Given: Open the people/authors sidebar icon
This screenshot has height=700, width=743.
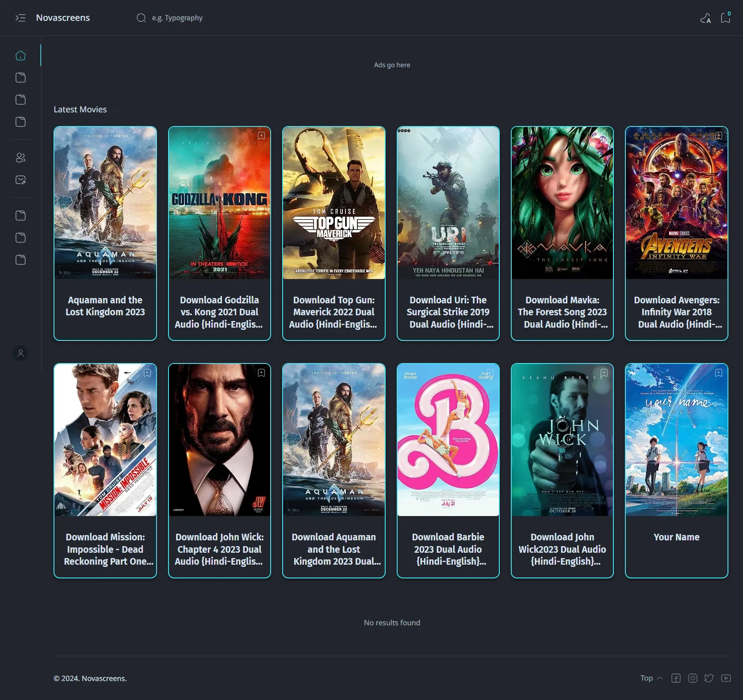Looking at the screenshot, I should point(20,158).
